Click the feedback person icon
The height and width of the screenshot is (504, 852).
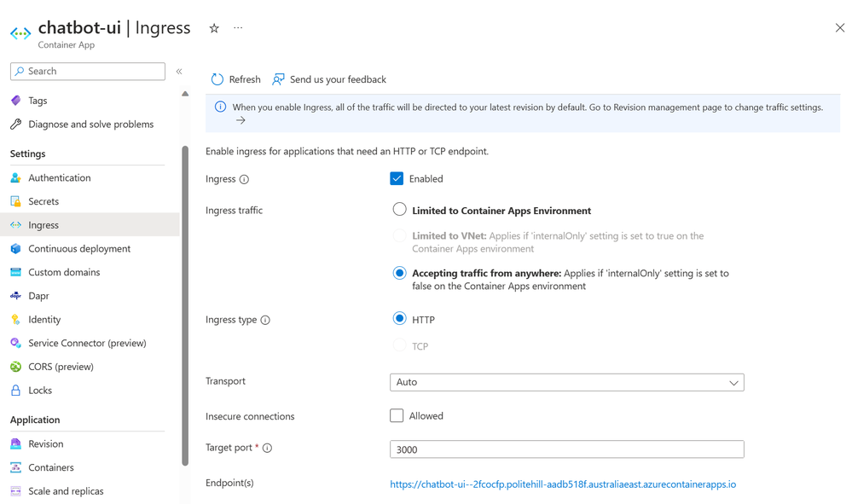(x=278, y=79)
